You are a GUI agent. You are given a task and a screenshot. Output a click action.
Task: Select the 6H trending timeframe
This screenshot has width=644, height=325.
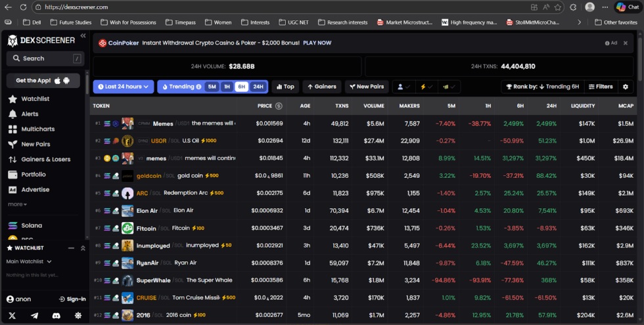[242, 87]
